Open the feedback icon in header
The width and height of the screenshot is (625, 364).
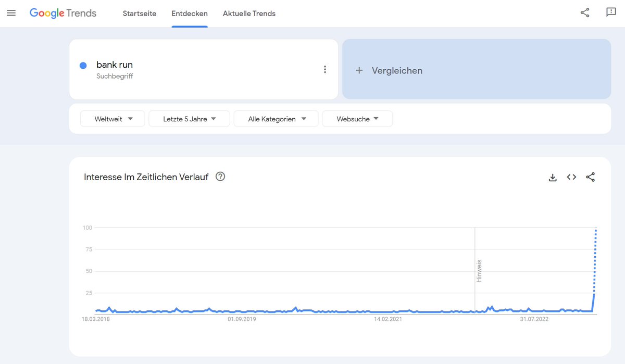point(611,12)
